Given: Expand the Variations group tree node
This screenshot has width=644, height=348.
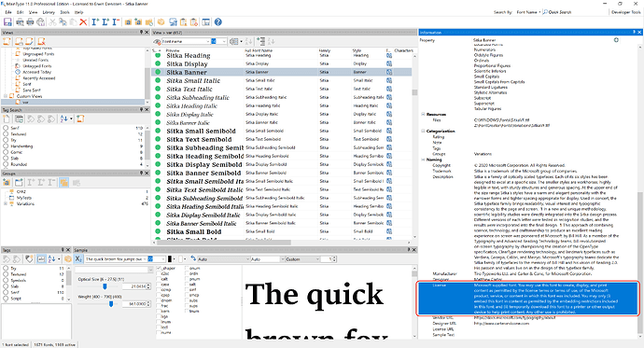Looking at the screenshot, I should point(6,203).
